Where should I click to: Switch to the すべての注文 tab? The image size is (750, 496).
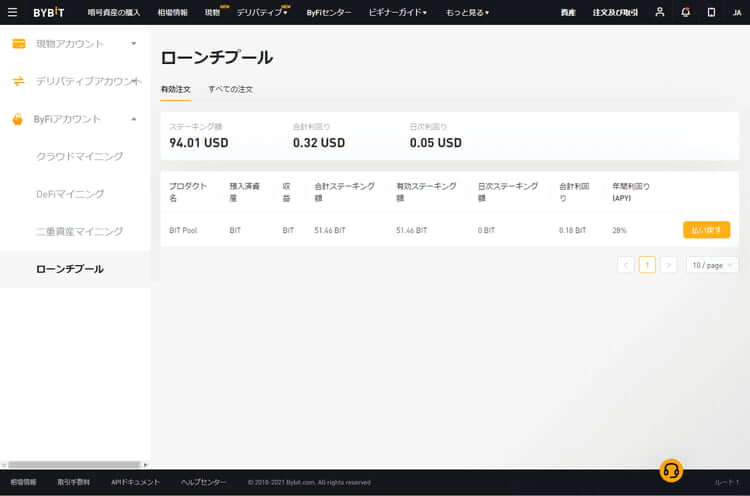tap(231, 89)
